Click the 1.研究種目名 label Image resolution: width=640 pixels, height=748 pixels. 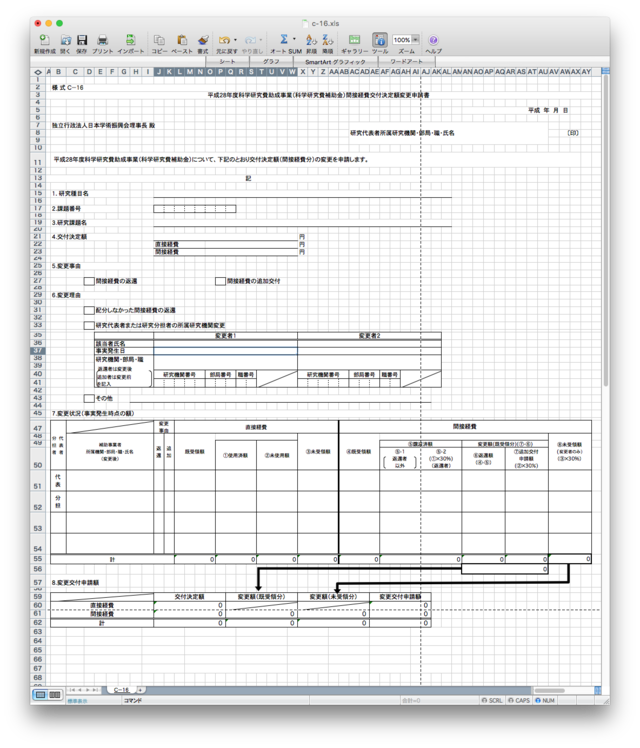pyautogui.click(x=70, y=194)
